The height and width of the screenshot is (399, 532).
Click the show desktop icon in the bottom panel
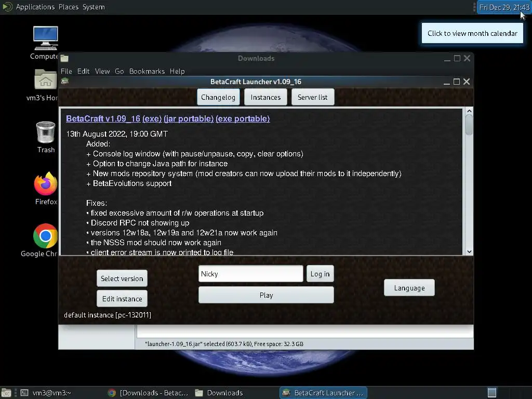click(x=6, y=393)
